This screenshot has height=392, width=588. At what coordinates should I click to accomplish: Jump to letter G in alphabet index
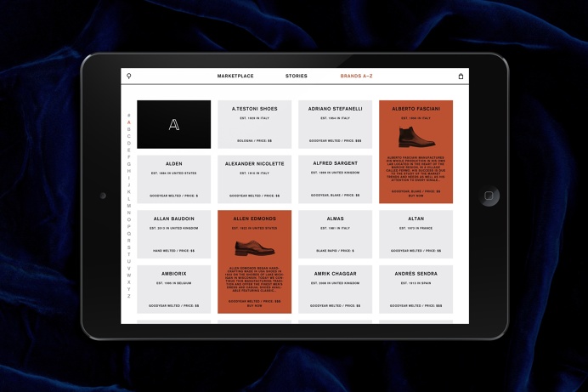pos(128,164)
